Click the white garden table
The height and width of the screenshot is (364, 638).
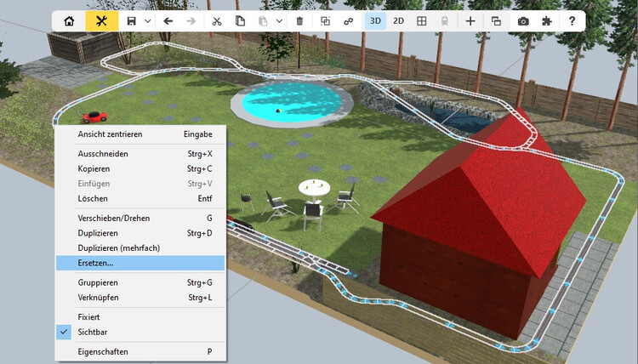pyautogui.click(x=314, y=191)
